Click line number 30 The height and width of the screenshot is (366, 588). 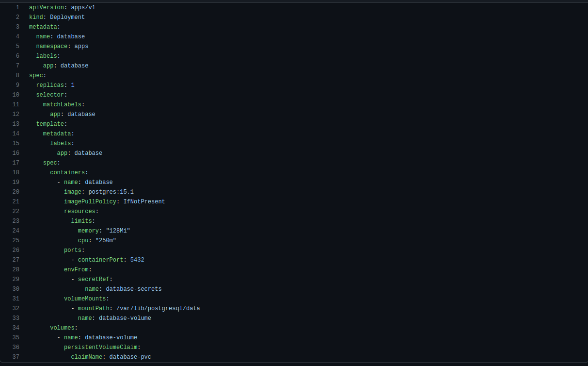coord(16,289)
